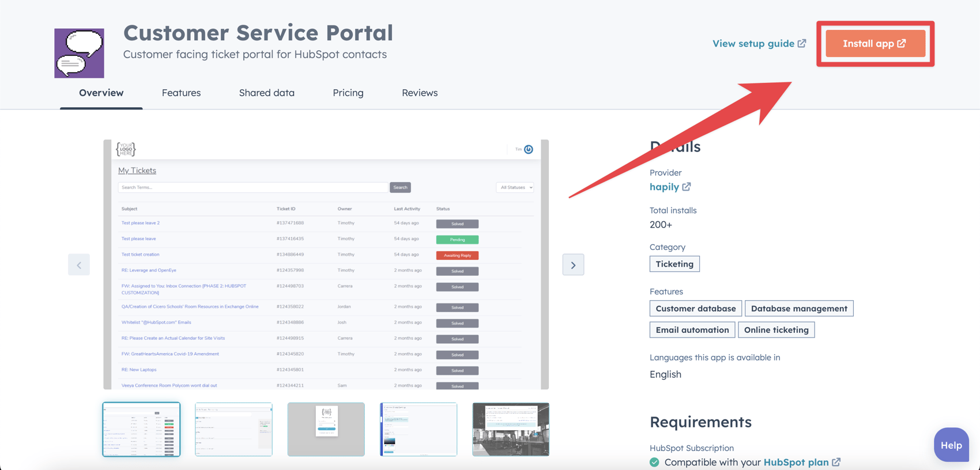Click the Customer database feature tag

696,308
